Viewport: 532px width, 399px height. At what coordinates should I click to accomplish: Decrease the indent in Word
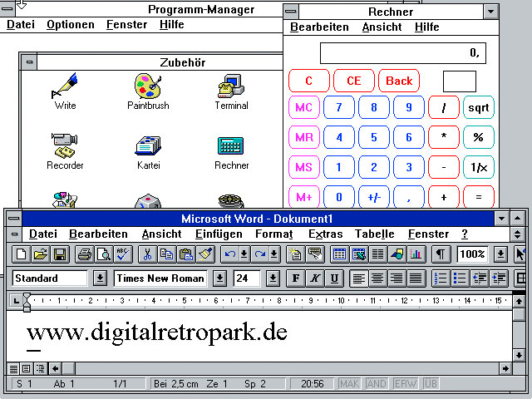coord(479,278)
